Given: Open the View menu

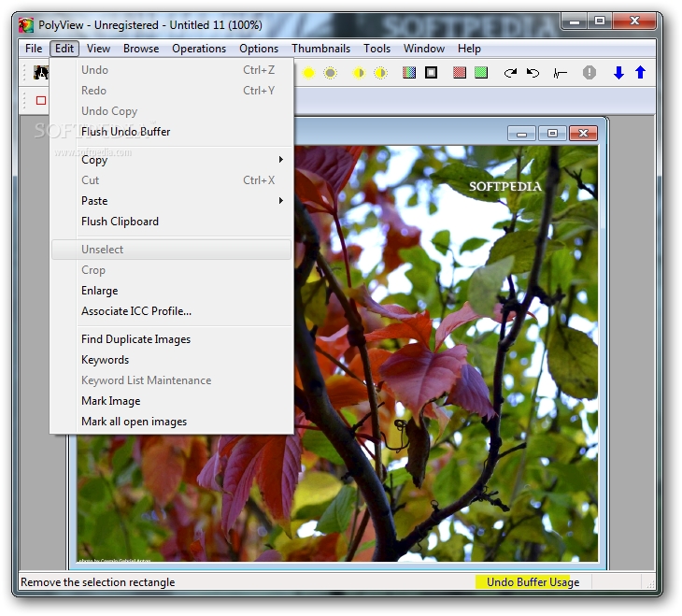Looking at the screenshot, I should click(98, 49).
